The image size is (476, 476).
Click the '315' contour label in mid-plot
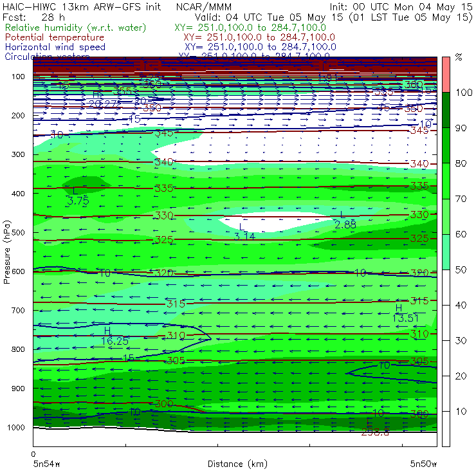(x=176, y=304)
